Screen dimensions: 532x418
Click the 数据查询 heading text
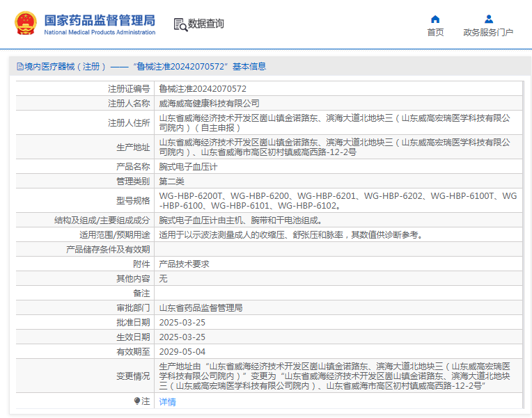[206, 24]
